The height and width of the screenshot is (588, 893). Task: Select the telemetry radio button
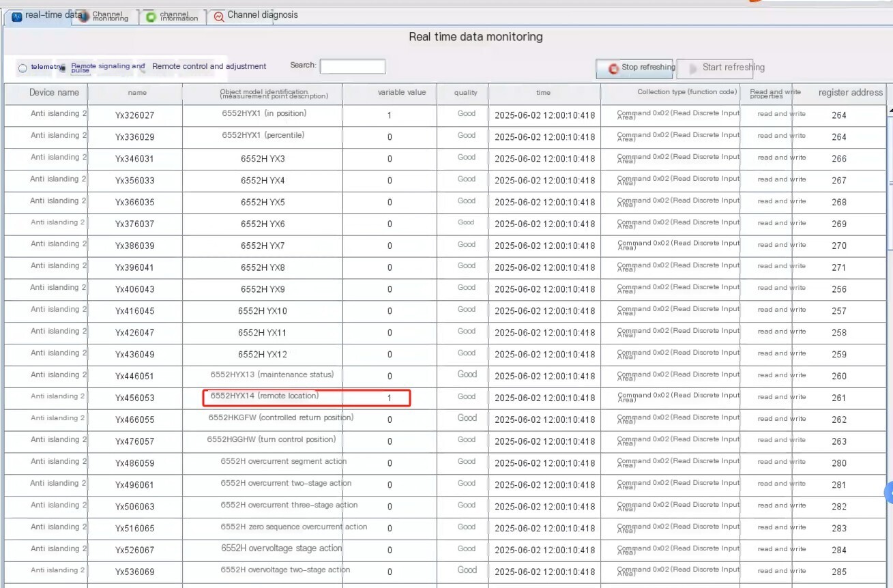click(23, 68)
